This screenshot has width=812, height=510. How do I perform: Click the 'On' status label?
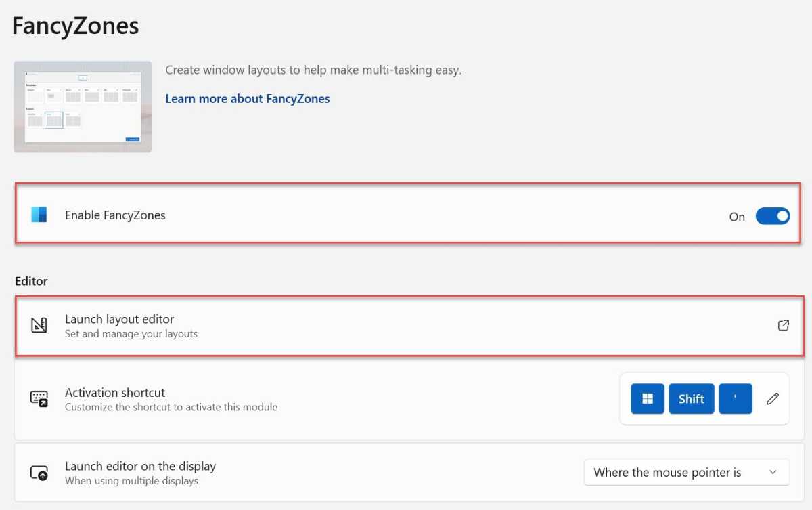tap(737, 217)
